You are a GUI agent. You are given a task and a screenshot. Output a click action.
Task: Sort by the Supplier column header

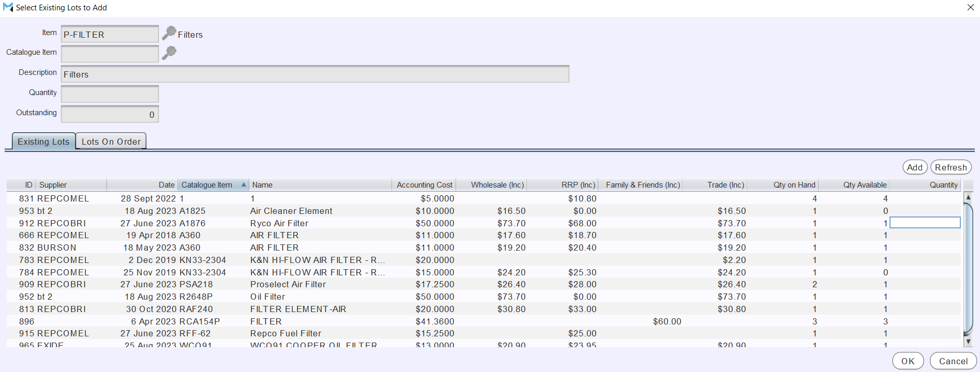pyautogui.click(x=71, y=184)
